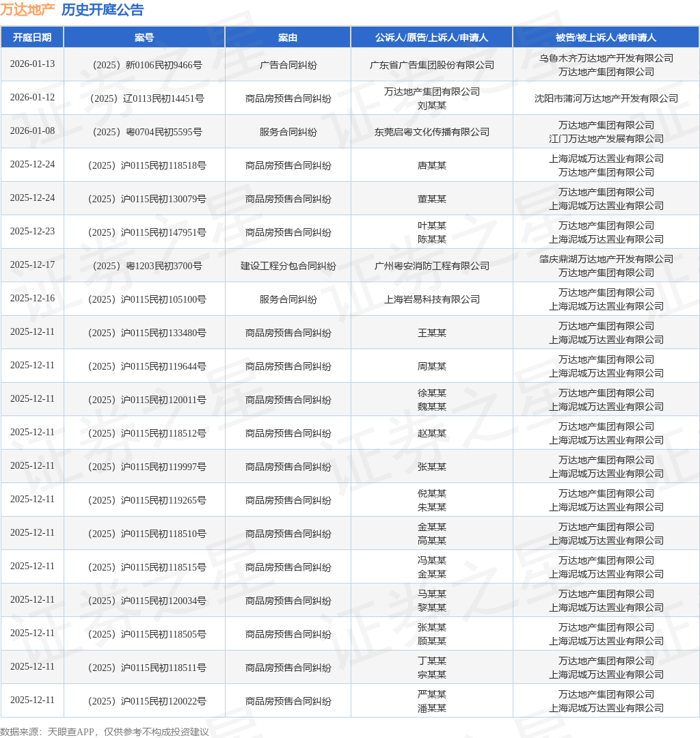Click plaintiff 宗某某

click(431, 674)
